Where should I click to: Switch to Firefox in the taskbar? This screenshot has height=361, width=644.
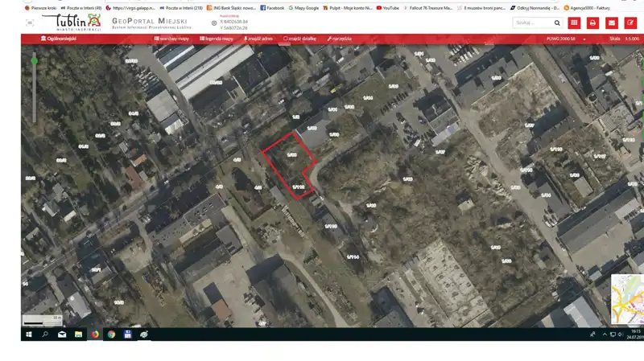coord(95,334)
